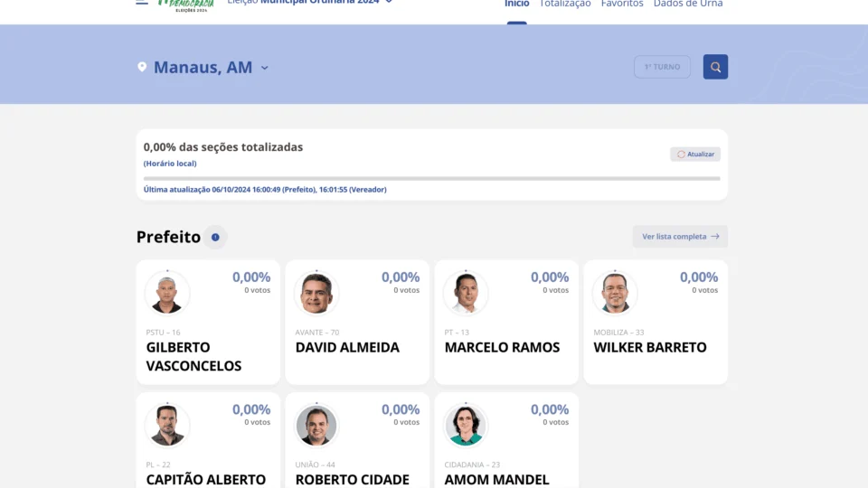Image resolution: width=868 pixels, height=488 pixels.
Task: Click the sections totalized progress bar
Action: coord(432,179)
